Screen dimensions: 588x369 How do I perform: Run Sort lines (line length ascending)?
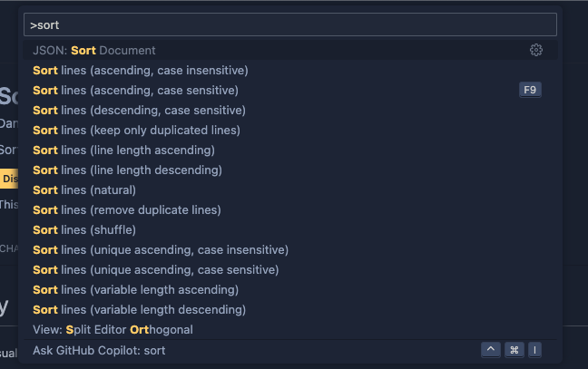click(x=124, y=150)
